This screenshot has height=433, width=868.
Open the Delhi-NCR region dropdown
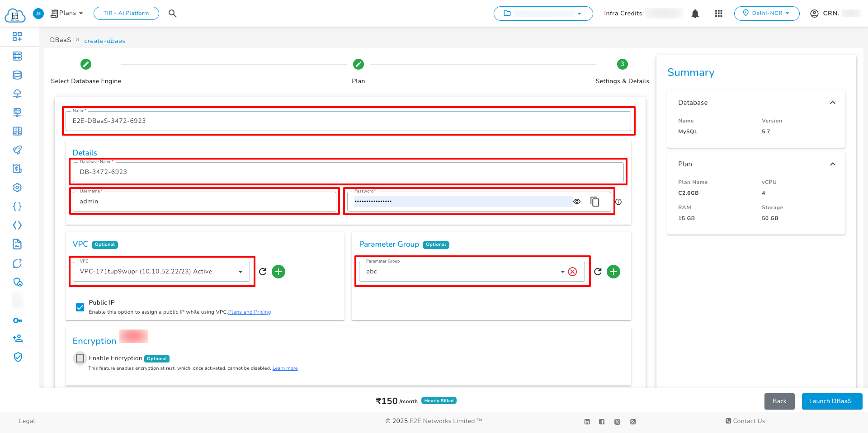coord(767,14)
